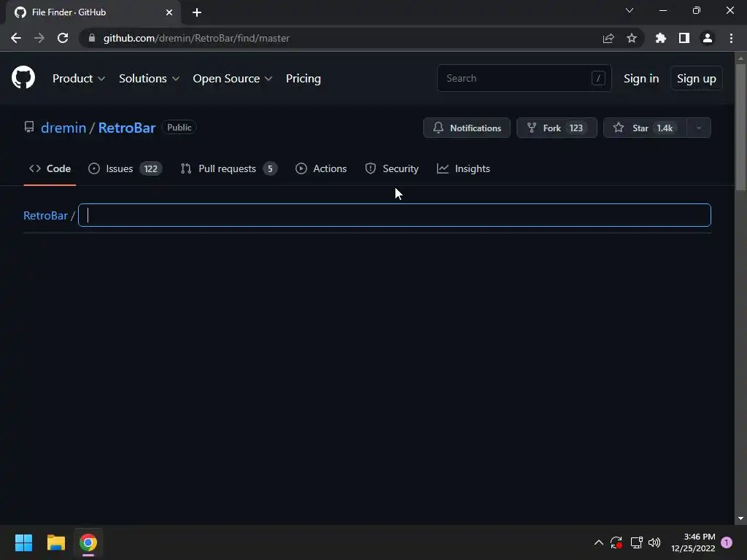Close the File Finder GitHub tab
This screenshot has width=747, height=560.
coord(169,12)
